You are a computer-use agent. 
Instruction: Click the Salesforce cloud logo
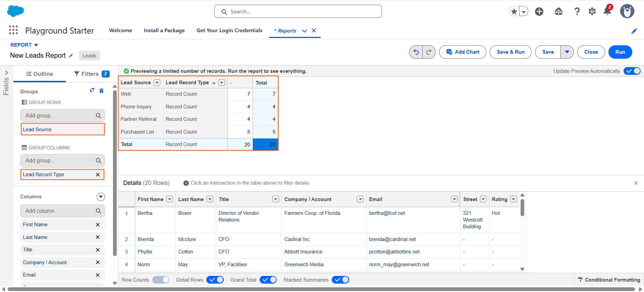click(15, 11)
